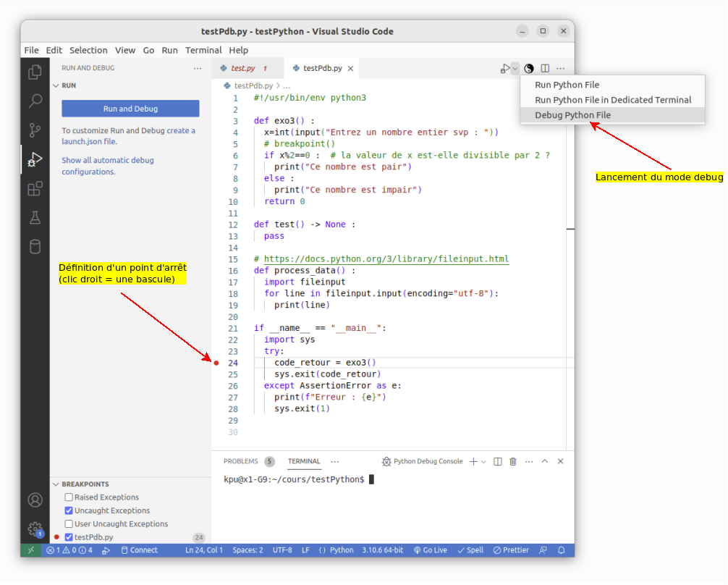
Task: Toggle User Uncaught Exceptions checkbox
Action: point(69,525)
